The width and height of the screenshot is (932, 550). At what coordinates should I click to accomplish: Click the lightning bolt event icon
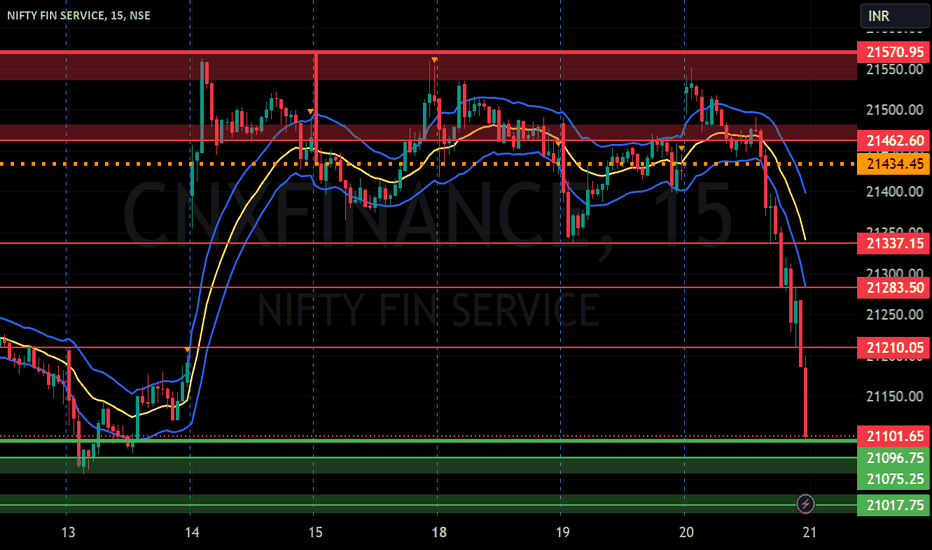805,504
